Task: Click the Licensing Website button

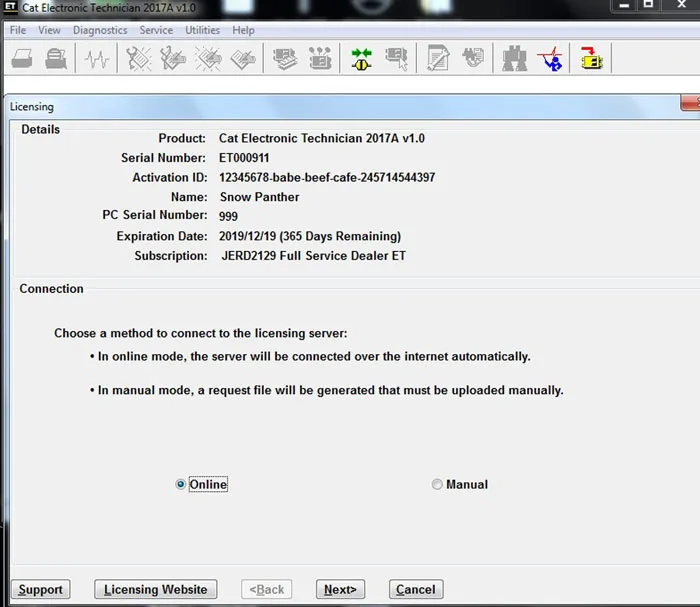Action: tap(155, 589)
